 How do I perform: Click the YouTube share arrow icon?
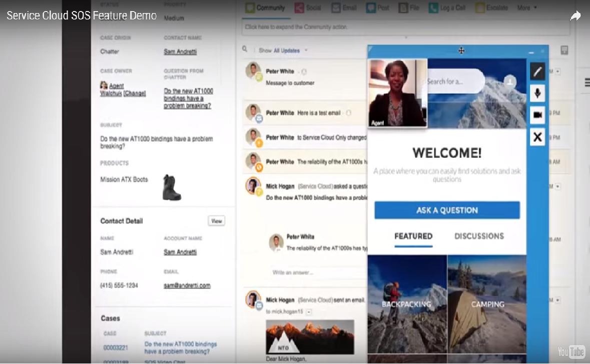(x=575, y=16)
